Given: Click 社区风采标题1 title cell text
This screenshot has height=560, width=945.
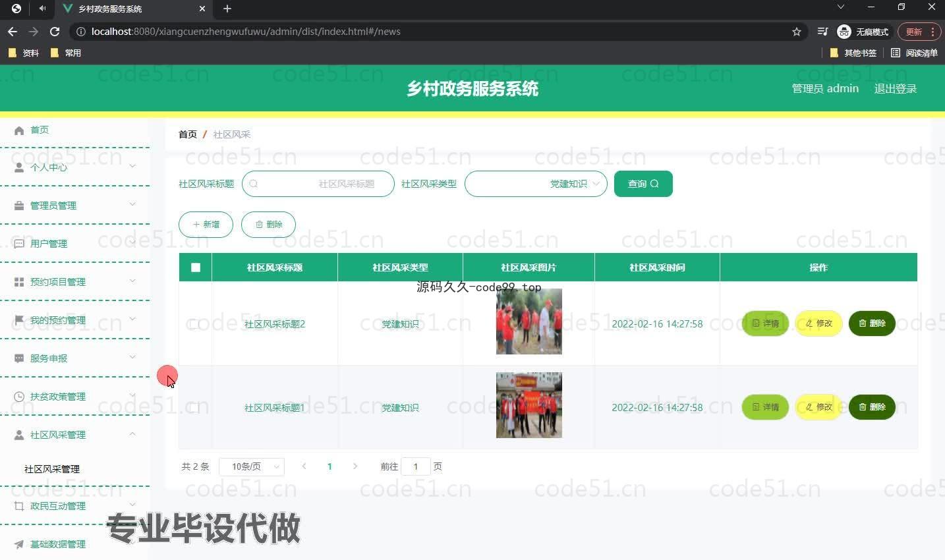Looking at the screenshot, I should 275,408.
